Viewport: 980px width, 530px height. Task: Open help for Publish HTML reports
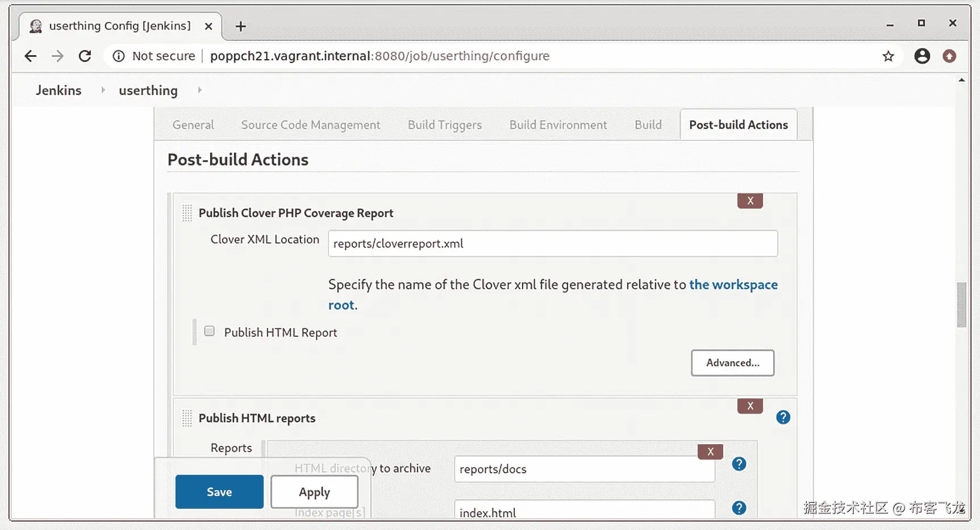pos(783,418)
